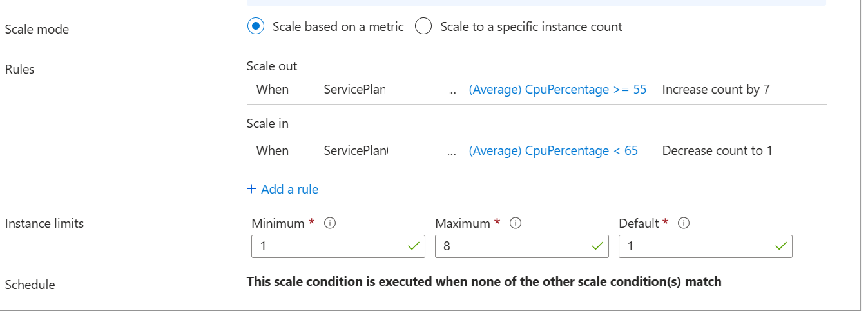Show info tooltip for Maximum instances

515,223
